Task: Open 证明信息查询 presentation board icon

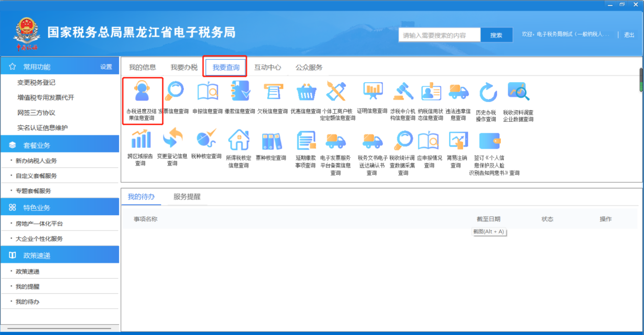Action: (372, 91)
